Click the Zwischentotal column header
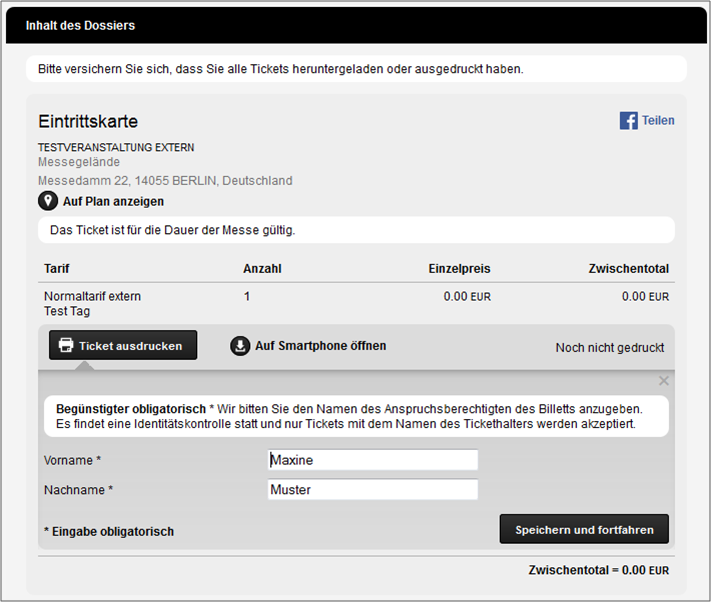 click(628, 269)
